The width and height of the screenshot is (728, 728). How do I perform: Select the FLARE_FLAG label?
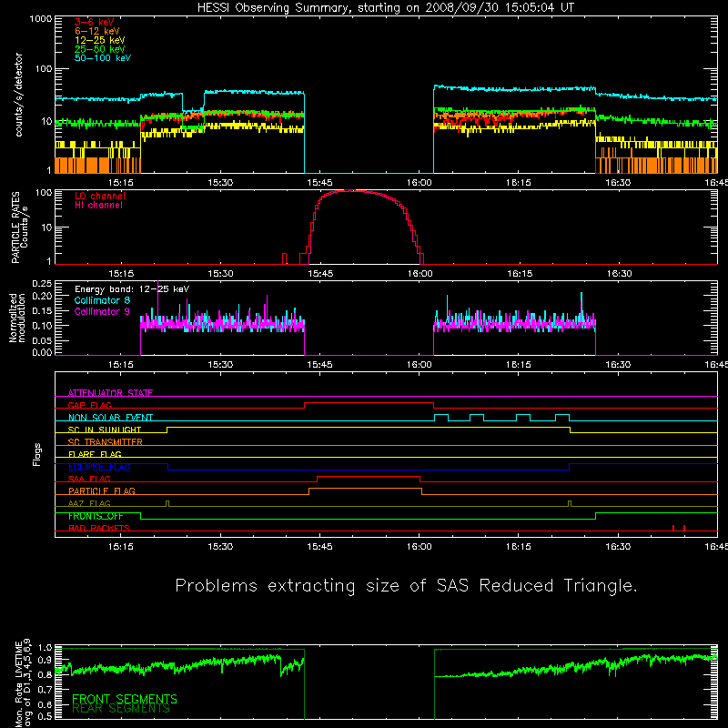point(95,454)
